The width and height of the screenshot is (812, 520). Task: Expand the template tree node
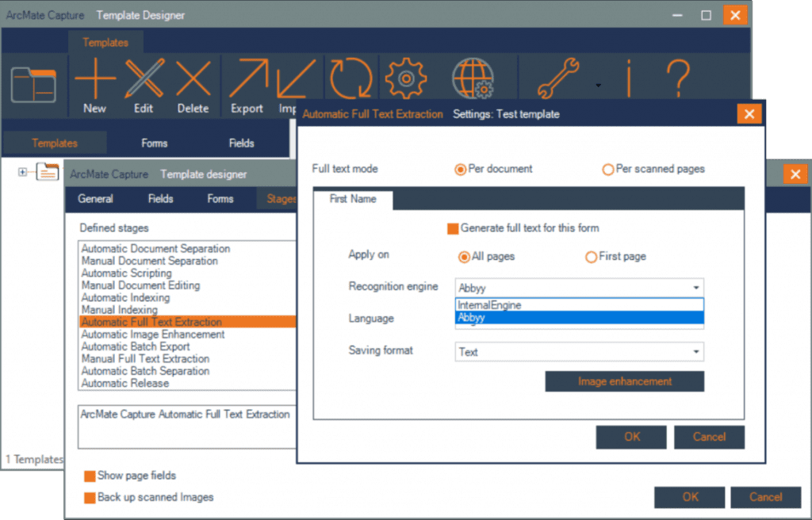(22, 171)
